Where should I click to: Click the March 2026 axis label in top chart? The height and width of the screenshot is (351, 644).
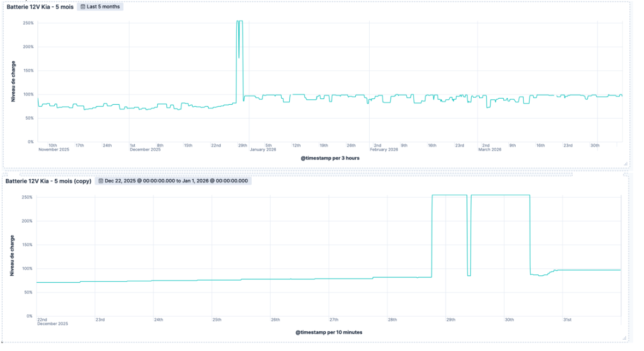tap(491, 150)
